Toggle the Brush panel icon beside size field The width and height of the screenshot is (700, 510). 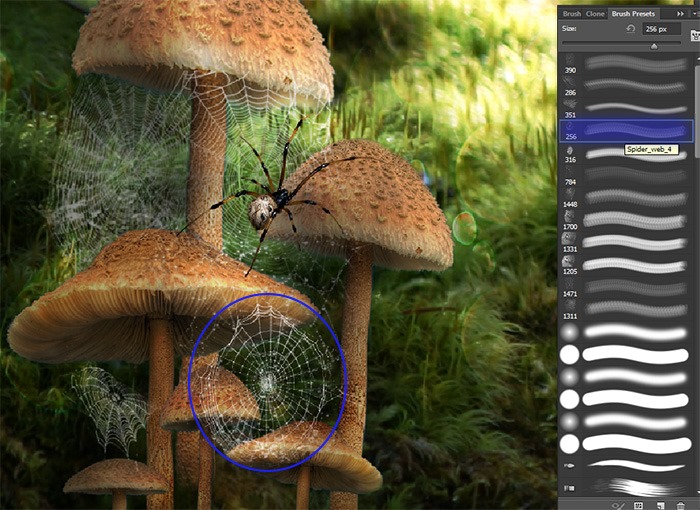(695, 35)
